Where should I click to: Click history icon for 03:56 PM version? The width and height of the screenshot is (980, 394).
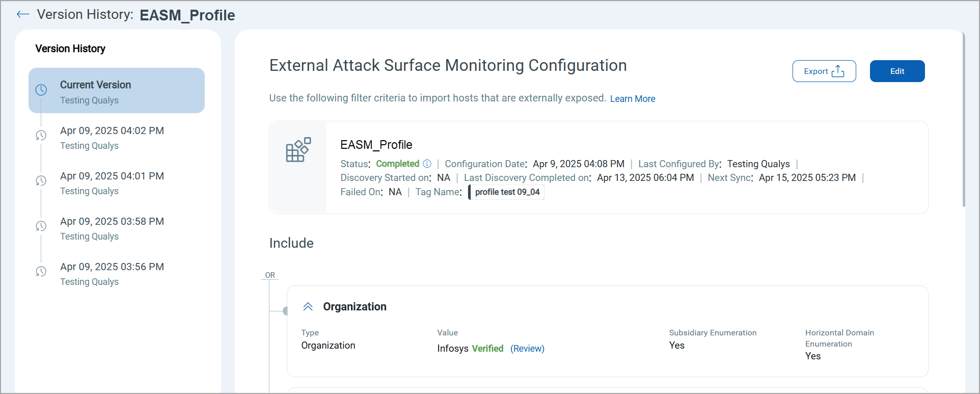[x=41, y=271]
